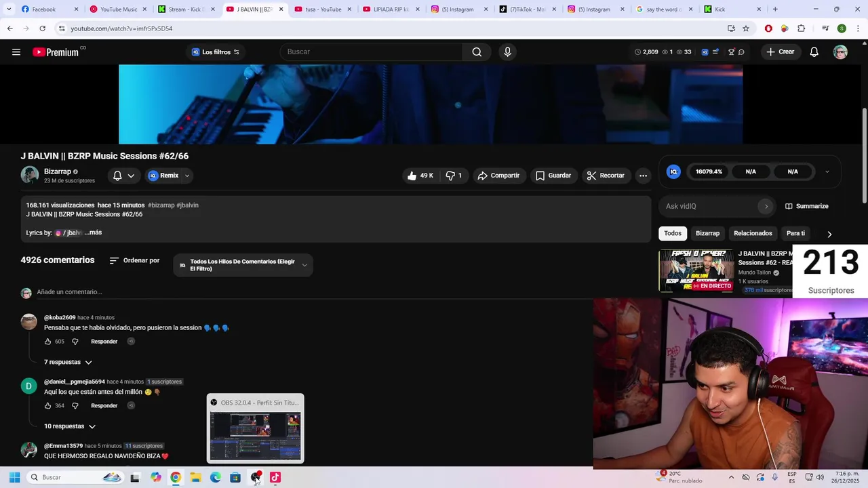Dislike the video with thumbs down
Viewport: 868px width, 488px height.
(x=454, y=176)
